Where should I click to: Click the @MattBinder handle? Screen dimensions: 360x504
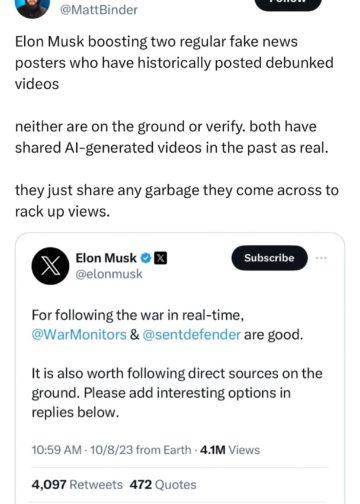[98, 10]
